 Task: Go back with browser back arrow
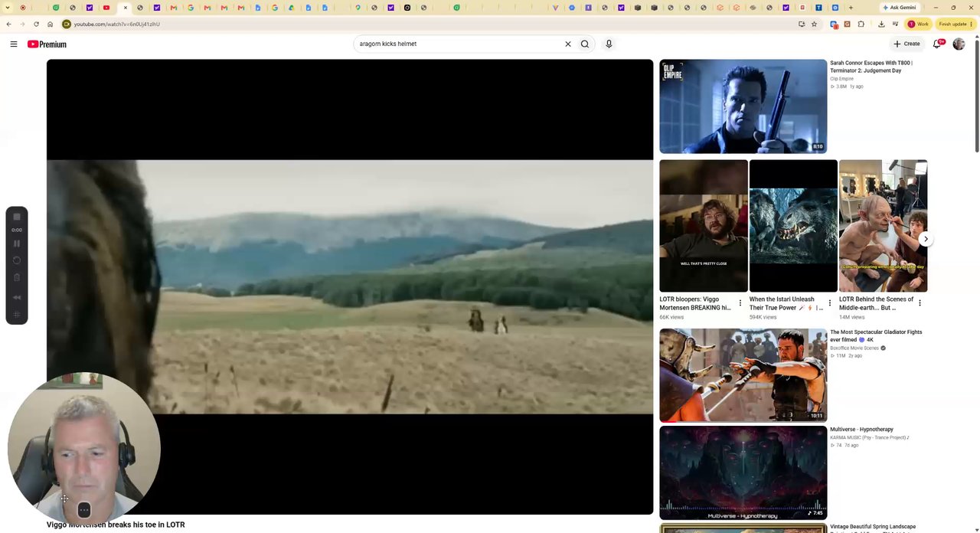coord(9,24)
